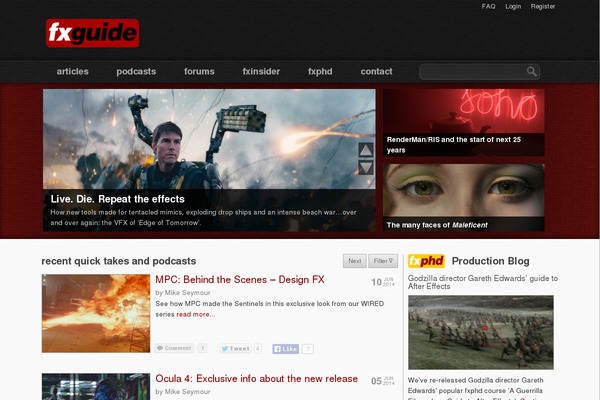This screenshot has width=600, height=400.
Task: Open the articles menu
Action: pyautogui.click(x=72, y=72)
